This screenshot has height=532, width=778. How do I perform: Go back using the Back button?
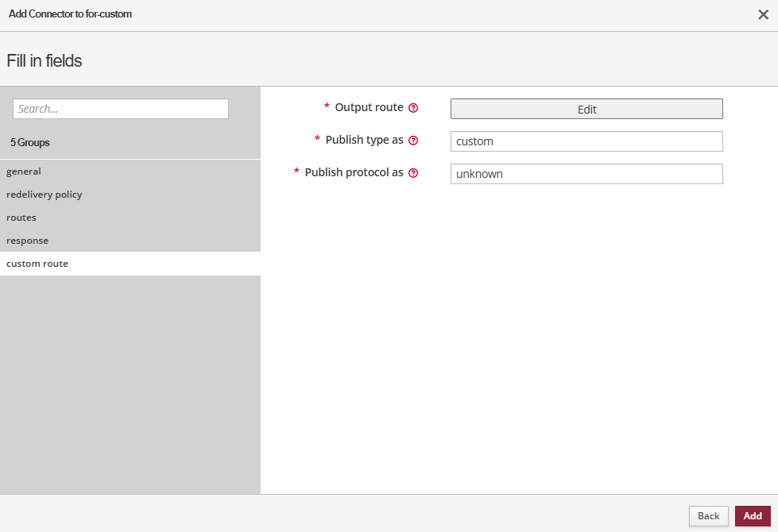[708, 516]
